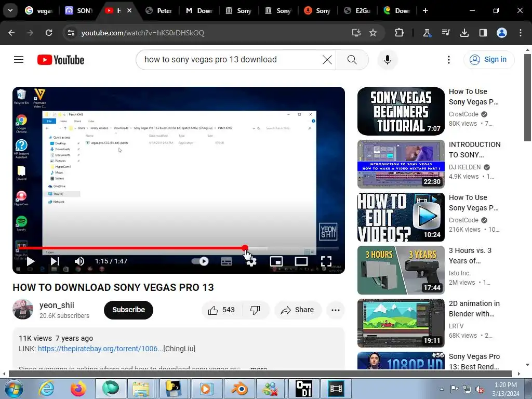The width and height of the screenshot is (532, 399).
Task: Click the address bar URL
Action: pos(142,33)
